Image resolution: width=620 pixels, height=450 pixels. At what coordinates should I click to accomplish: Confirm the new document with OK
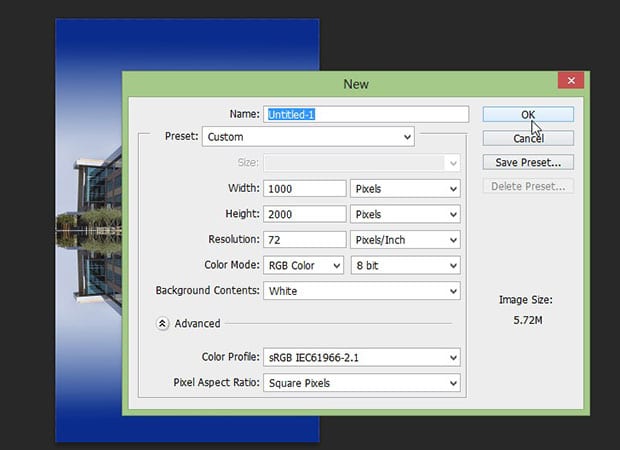coord(528,114)
